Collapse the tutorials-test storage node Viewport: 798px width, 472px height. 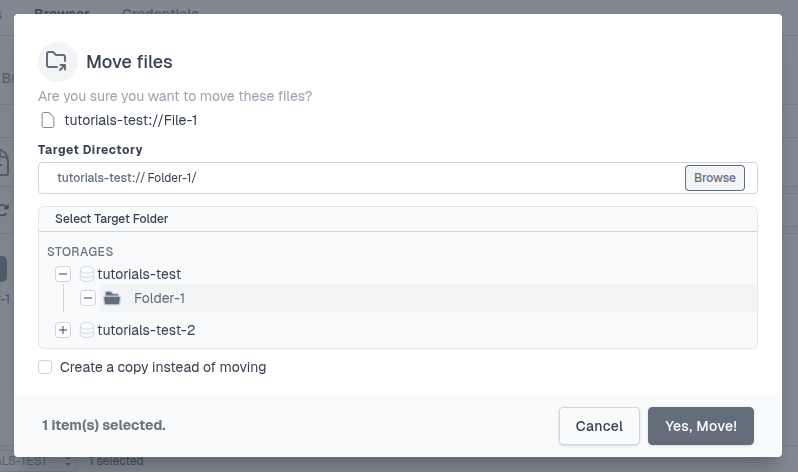click(63, 273)
